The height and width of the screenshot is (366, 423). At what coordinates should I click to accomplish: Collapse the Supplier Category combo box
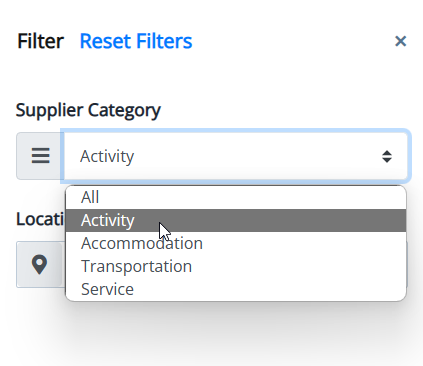coord(236,156)
